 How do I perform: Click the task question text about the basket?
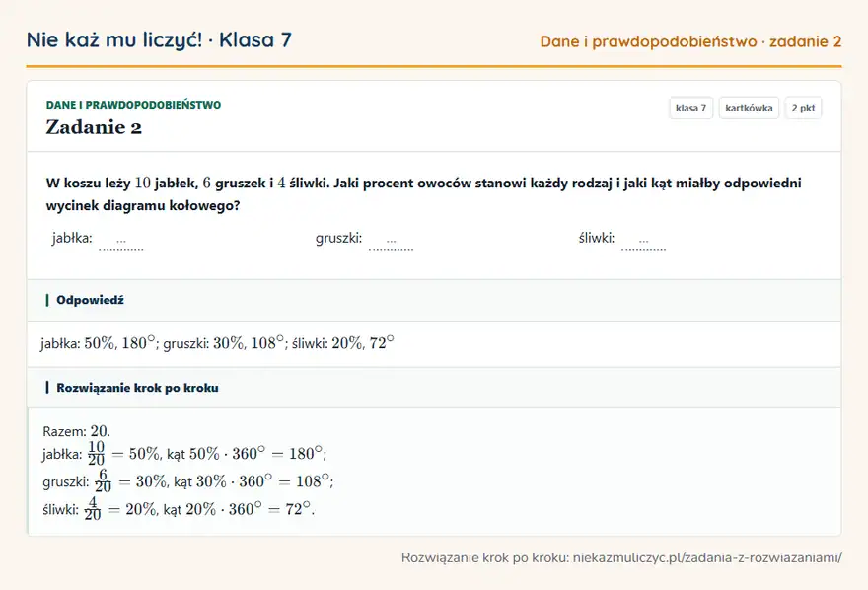point(423,193)
